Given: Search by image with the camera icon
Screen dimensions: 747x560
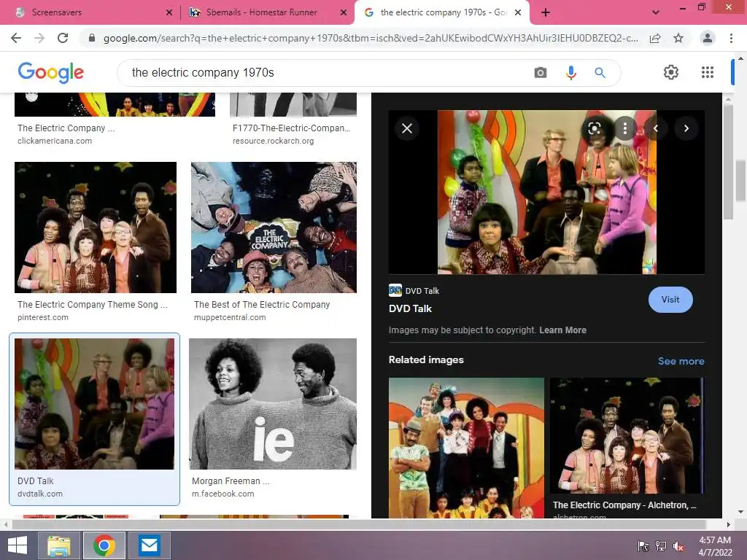Looking at the screenshot, I should tap(541, 72).
